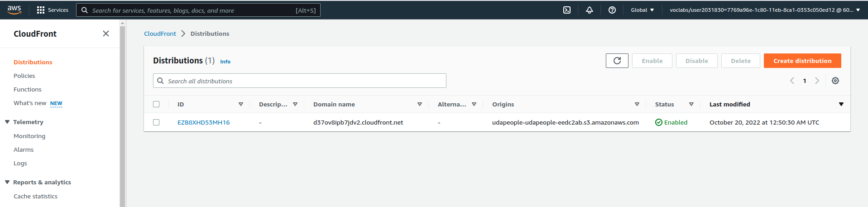Open Logs under Telemetry
This screenshot has width=868, height=207.
tap(20, 163)
